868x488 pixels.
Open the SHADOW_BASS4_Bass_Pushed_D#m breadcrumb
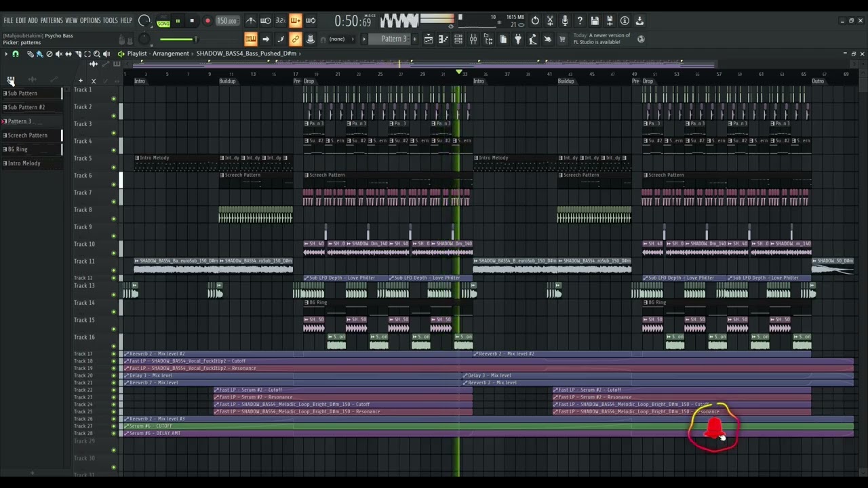coord(246,54)
